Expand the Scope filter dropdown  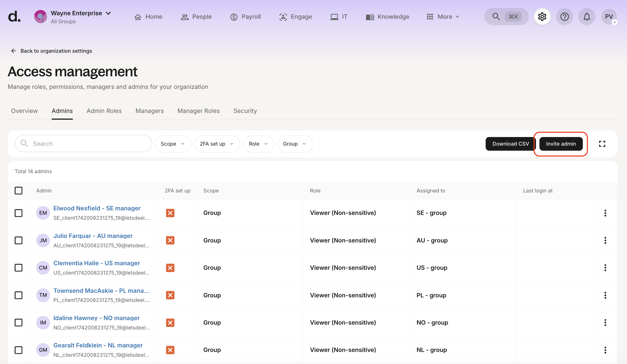[x=173, y=144]
